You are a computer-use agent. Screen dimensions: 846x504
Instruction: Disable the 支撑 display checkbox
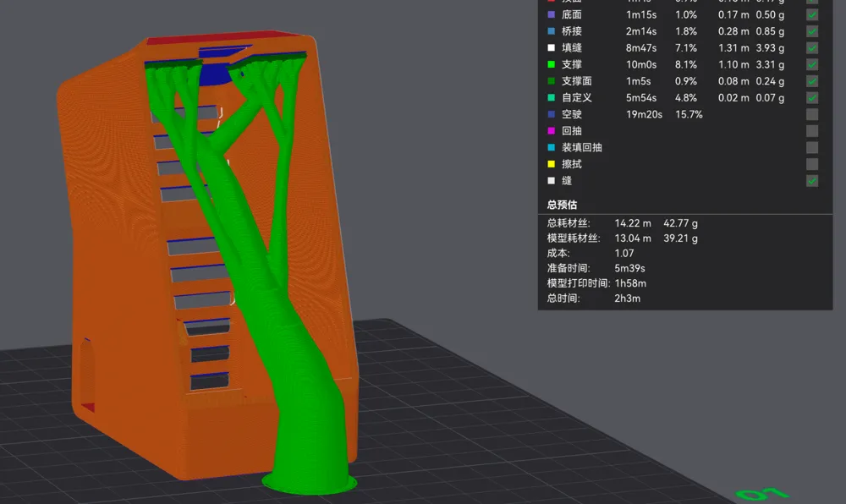[811, 64]
